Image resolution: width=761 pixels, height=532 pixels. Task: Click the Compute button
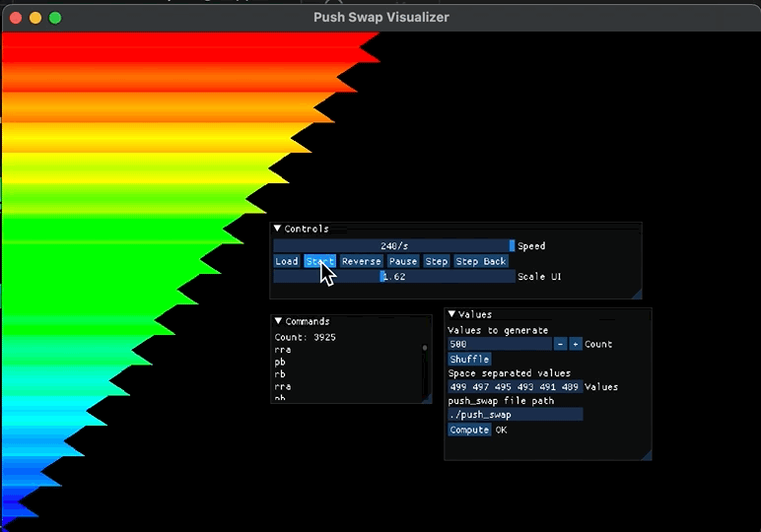[x=469, y=430]
